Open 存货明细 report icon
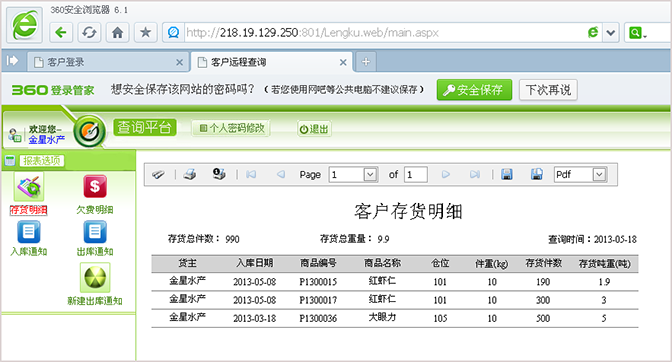This screenshot has width=672, height=362. [x=29, y=187]
